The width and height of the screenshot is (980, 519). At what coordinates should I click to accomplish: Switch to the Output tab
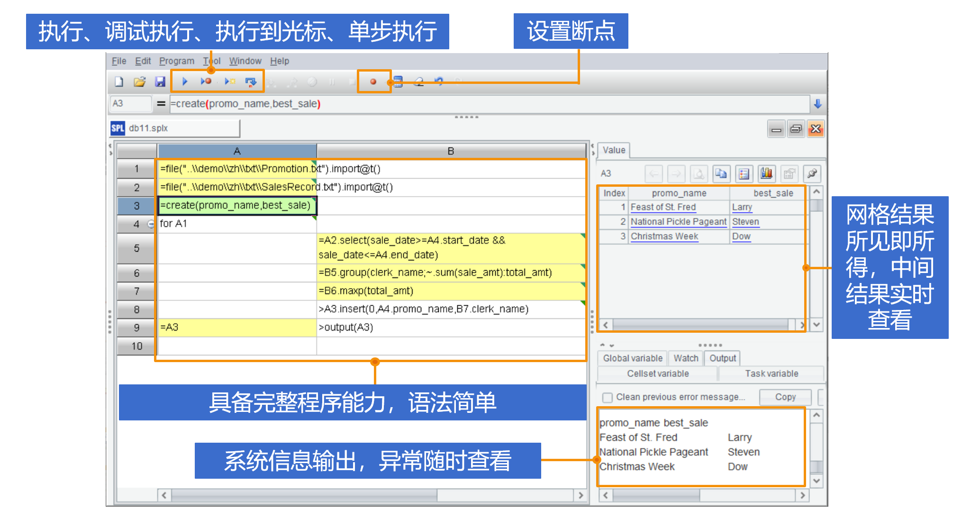[722, 358]
